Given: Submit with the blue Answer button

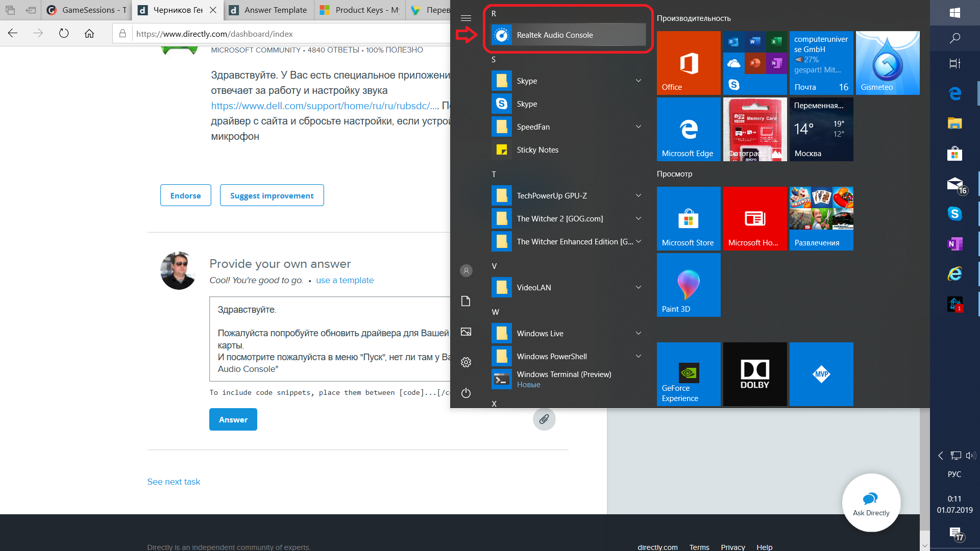Looking at the screenshot, I should [233, 419].
